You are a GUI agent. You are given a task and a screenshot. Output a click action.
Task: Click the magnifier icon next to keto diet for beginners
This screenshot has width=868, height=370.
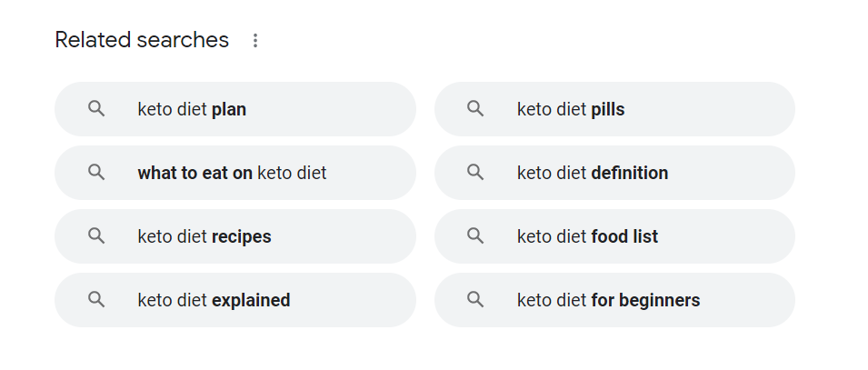pyautogui.click(x=475, y=300)
